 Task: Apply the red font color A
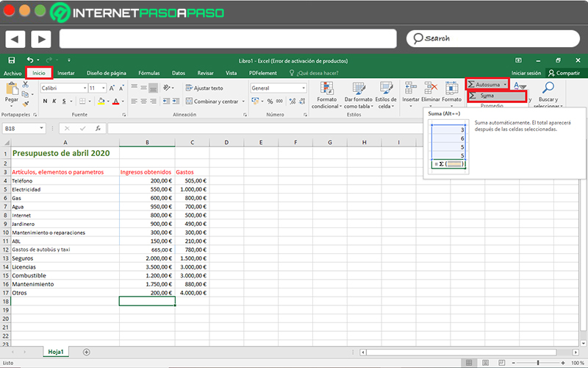(116, 102)
